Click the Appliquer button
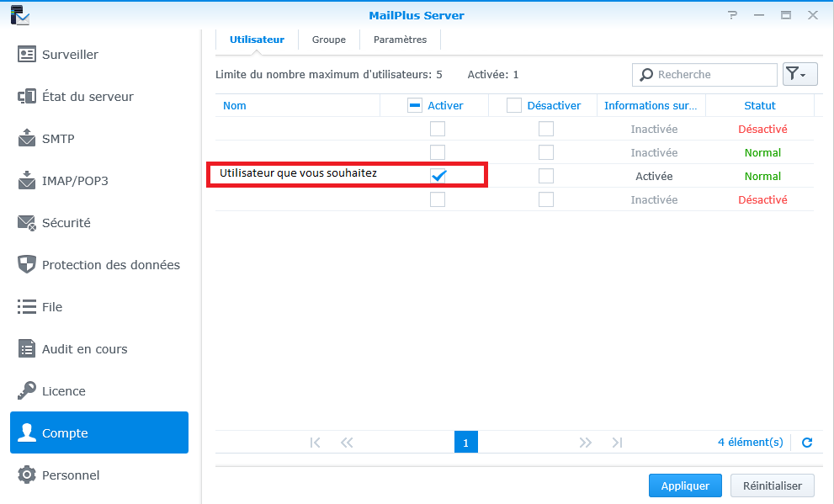 pyautogui.click(x=685, y=485)
